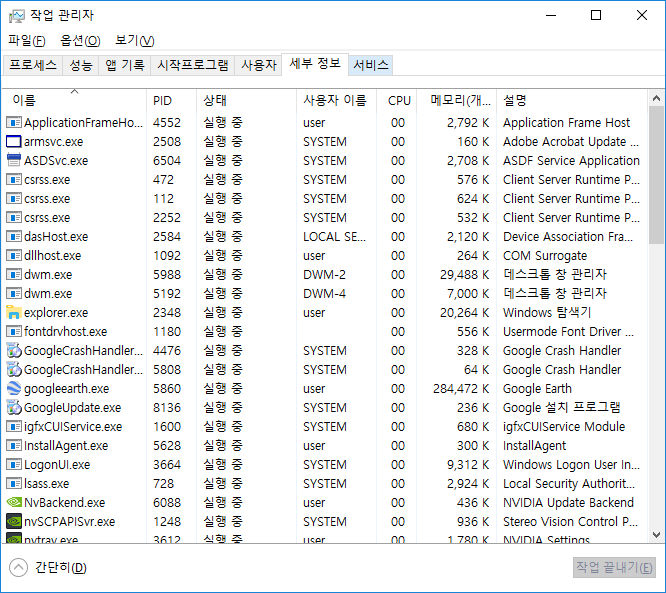Collapse to simple view with 간단히 arrow
The width and height of the screenshot is (666, 593).
(x=18, y=567)
